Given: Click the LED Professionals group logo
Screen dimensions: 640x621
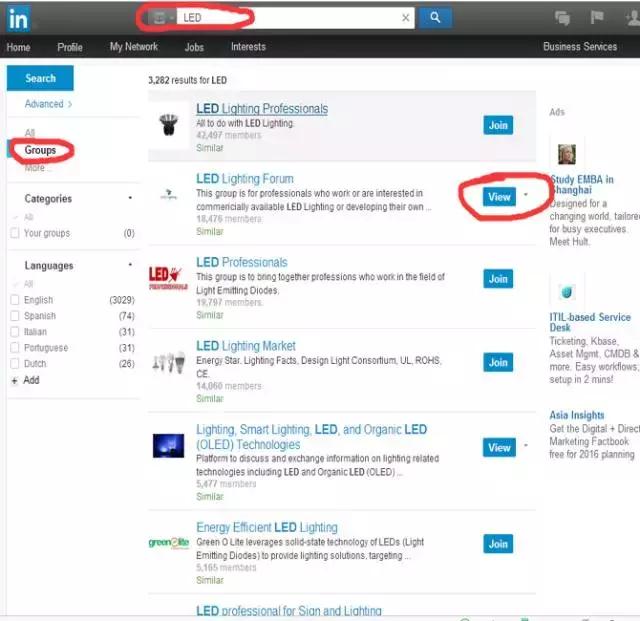Looking at the screenshot, I should coord(167,278).
